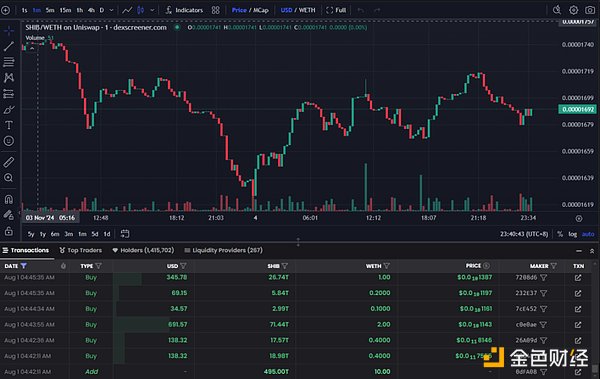Filter transactions by USD column

coord(184,266)
